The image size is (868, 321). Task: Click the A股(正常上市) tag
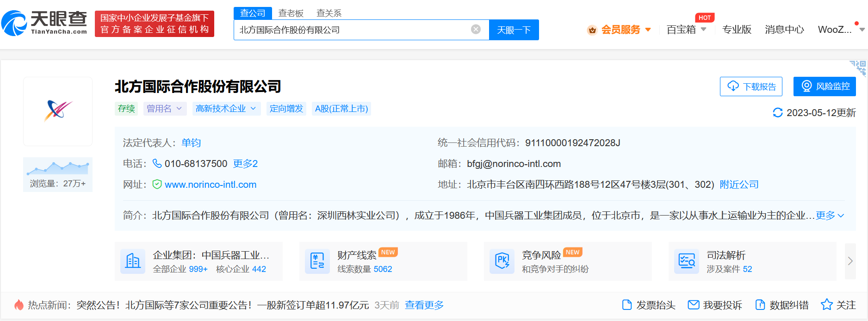(x=341, y=109)
